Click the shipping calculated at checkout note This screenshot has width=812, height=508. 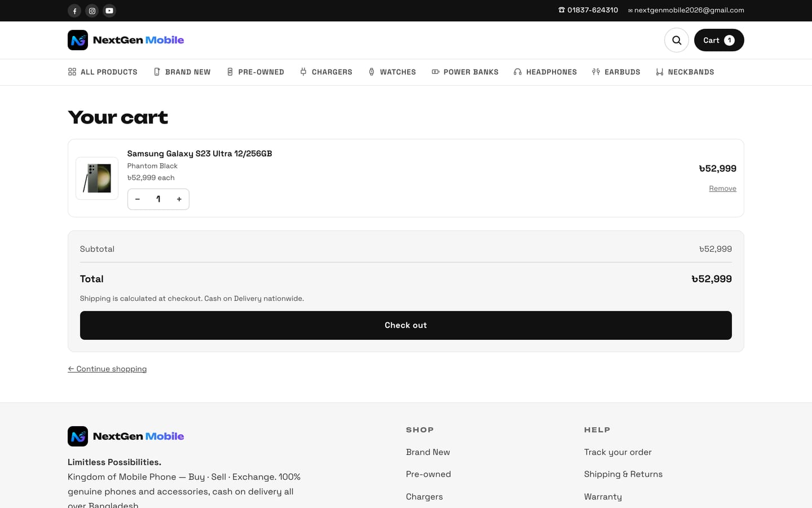pyautogui.click(x=192, y=299)
